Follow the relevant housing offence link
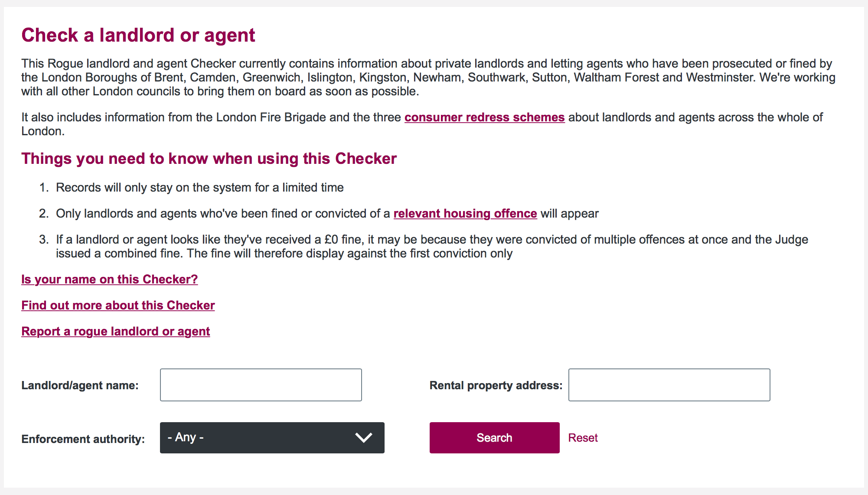868x495 pixels. [465, 214]
